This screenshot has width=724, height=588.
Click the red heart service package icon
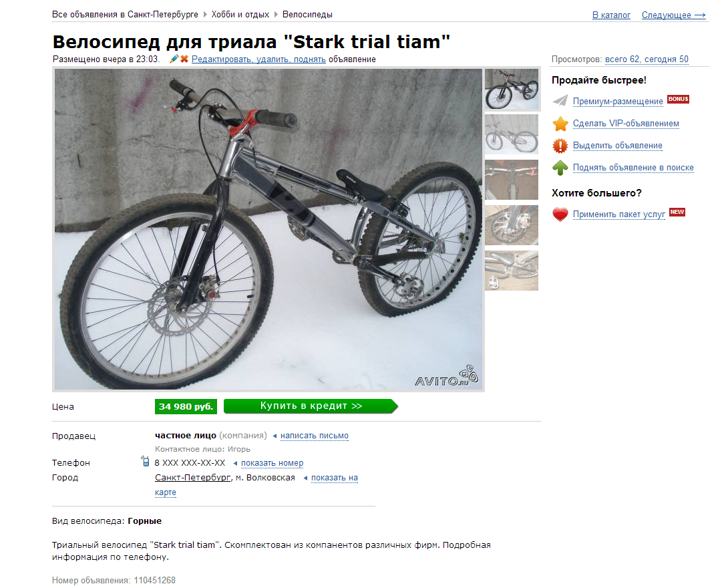[x=560, y=214]
